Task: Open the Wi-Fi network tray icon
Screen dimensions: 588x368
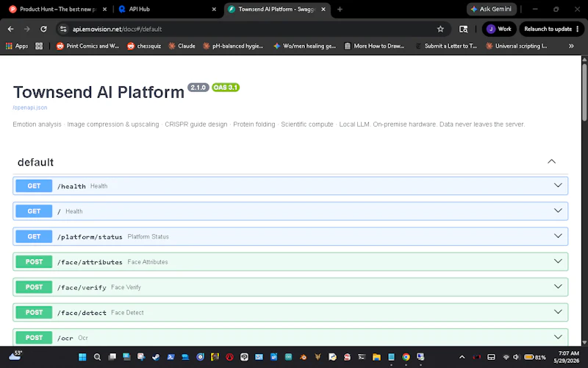Action: pos(506,357)
